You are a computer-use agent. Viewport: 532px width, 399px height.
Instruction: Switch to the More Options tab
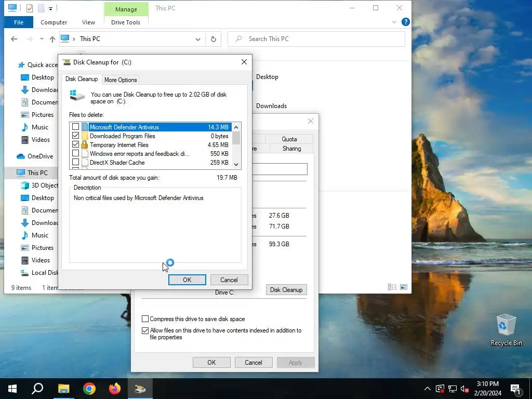coord(121,79)
